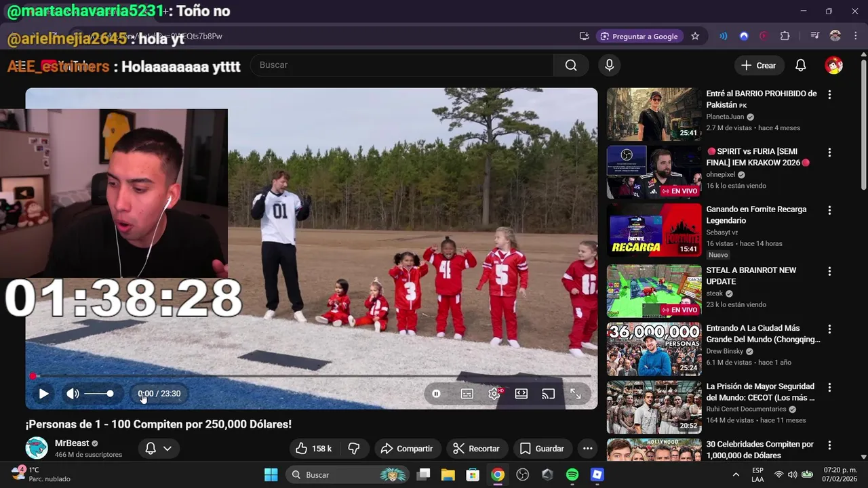Create a clip with Recortar
The image size is (868, 488).
click(x=476, y=449)
